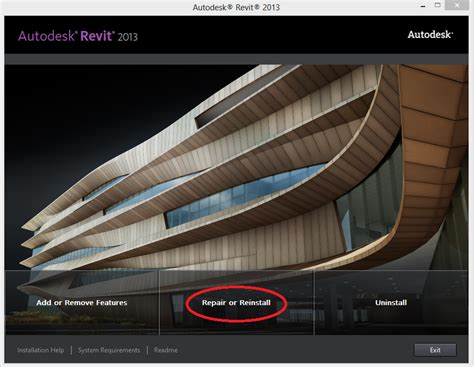The image size is (474, 367).
Task: Minimize the Revit 2013 installer window
Action: pos(423,6)
